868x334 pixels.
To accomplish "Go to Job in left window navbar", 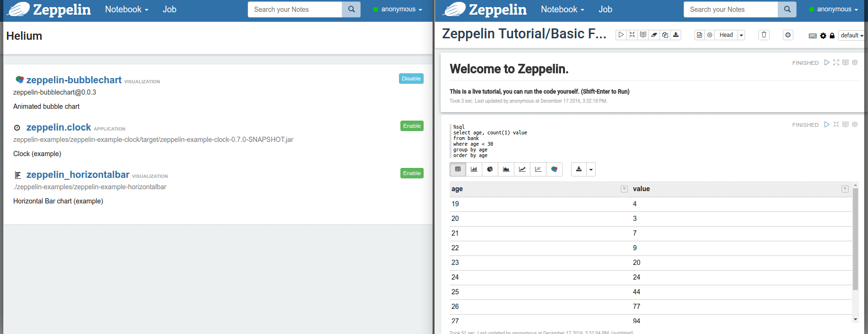I will tap(169, 9).
